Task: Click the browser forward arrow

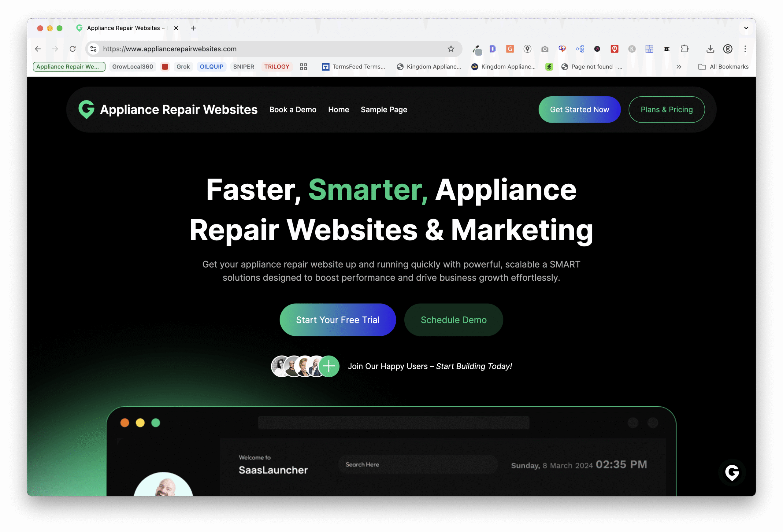Action: 55,49
